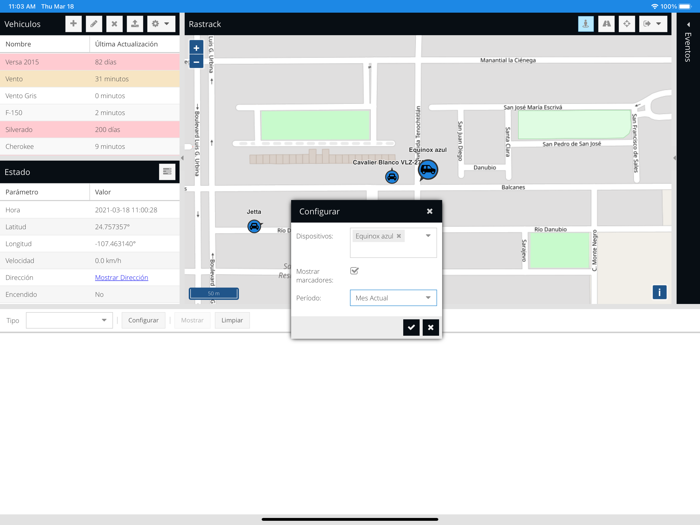Close the Configurar dialog with header X
Screen dimensions: 700x525
(429, 211)
